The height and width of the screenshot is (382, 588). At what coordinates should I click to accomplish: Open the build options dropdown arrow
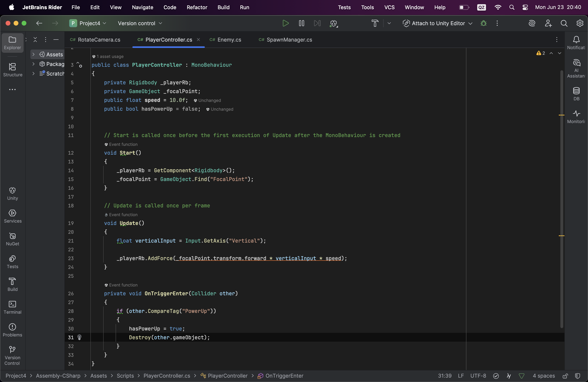[389, 23]
